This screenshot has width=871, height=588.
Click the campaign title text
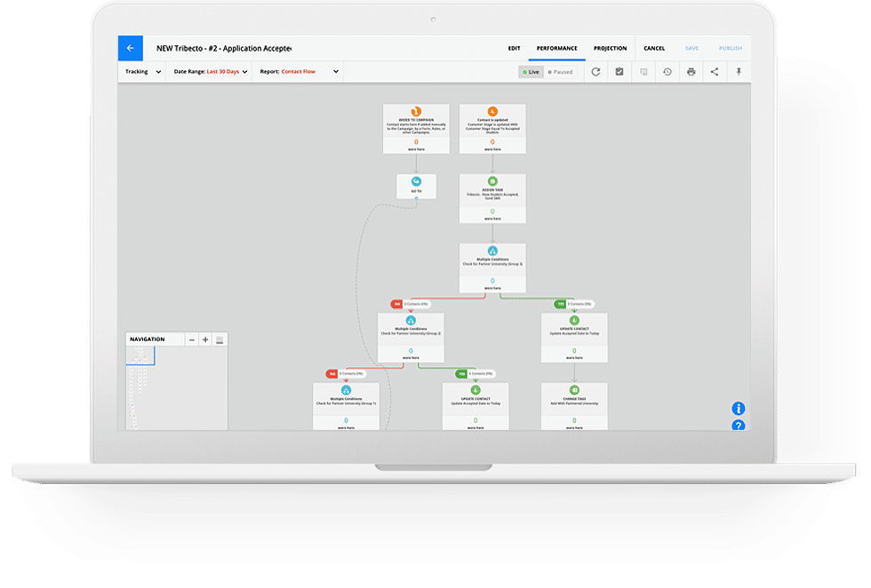[x=224, y=48]
